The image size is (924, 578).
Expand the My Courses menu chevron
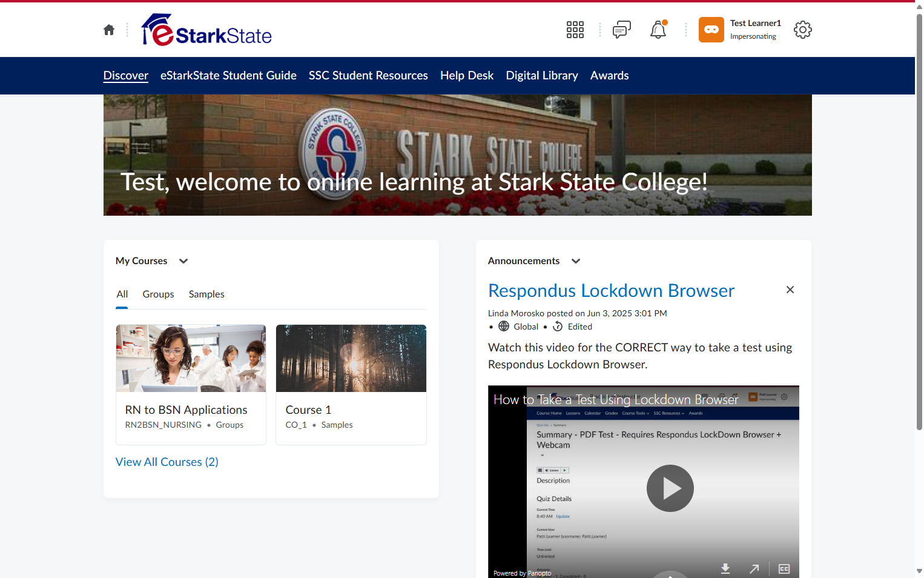click(x=183, y=261)
